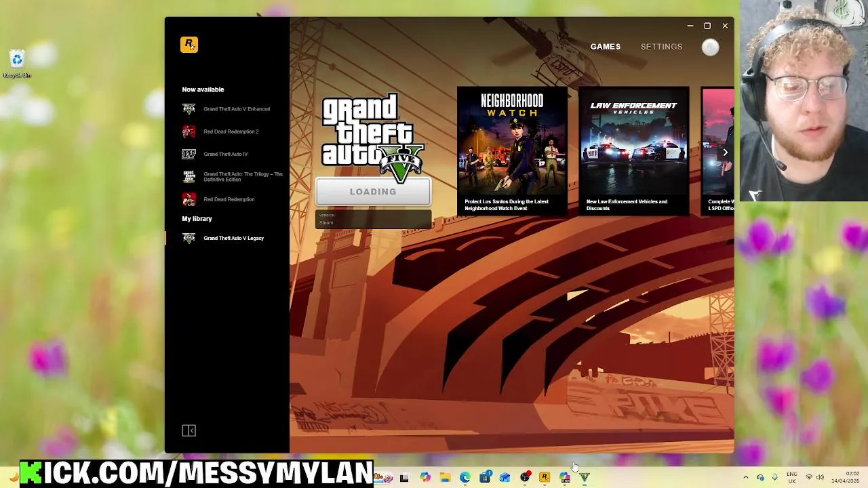868x488 pixels.
Task: Click the Rockstar Games logo in the launcher
Action: (189, 45)
